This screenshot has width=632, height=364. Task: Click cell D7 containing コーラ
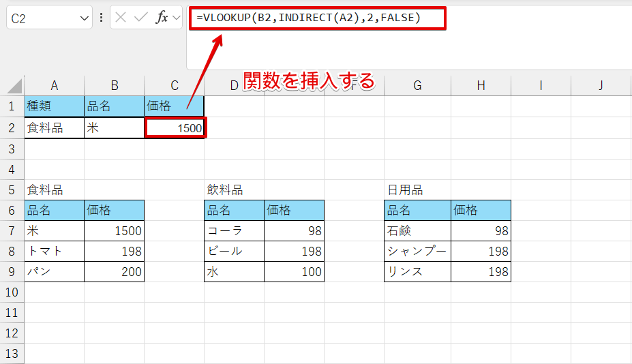pyautogui.click(x=234, y=231)
